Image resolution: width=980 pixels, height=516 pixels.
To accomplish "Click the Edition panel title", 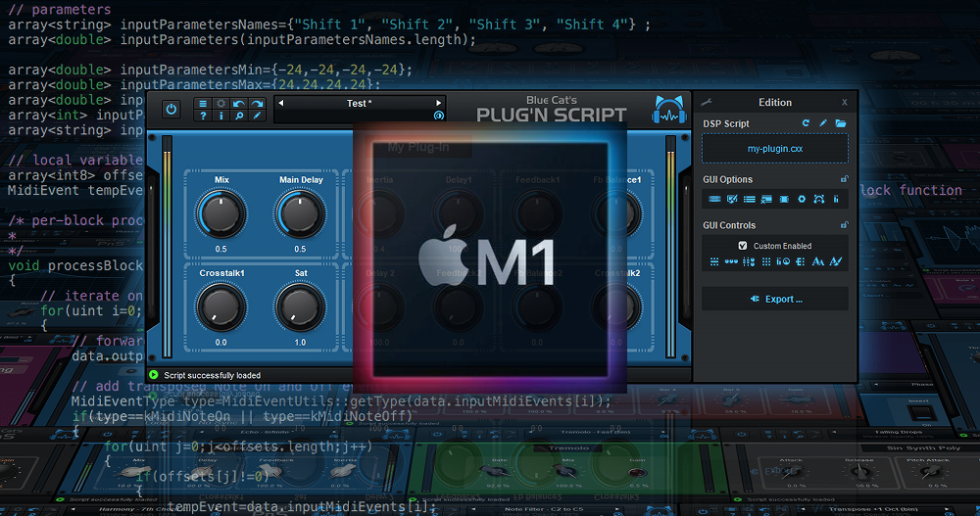I will pos(775,103).
